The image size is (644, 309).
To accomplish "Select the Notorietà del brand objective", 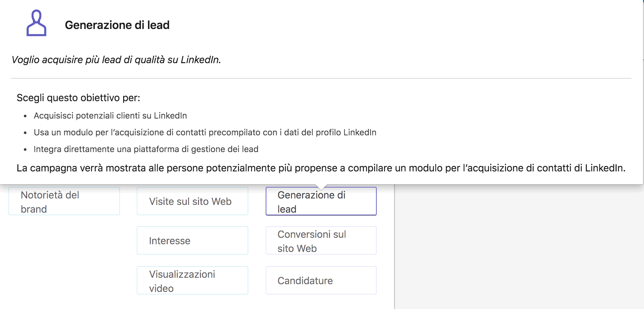I will pyautogui.click(x=64, y=201).
